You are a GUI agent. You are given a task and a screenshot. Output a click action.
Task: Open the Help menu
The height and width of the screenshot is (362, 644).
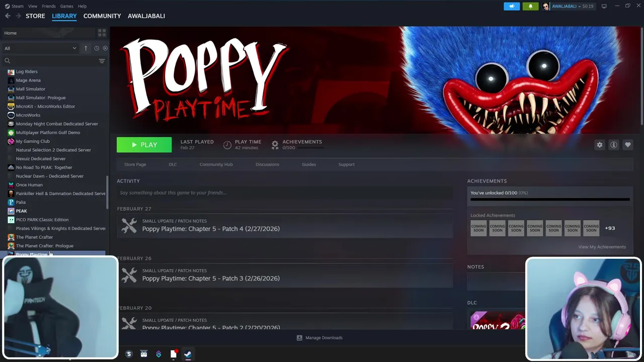(x=82, y=6)
